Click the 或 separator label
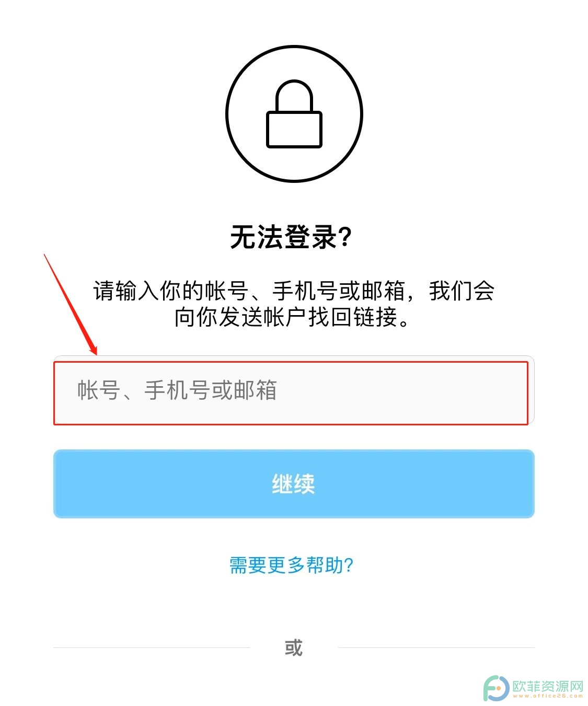 click(x=294, y=647)
